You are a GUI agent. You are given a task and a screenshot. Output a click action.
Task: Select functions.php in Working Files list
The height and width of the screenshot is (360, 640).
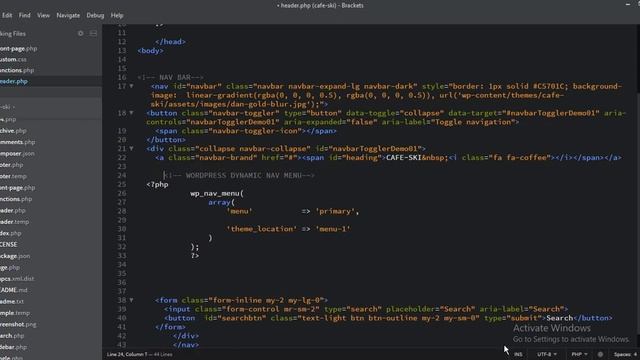[17, 70]
